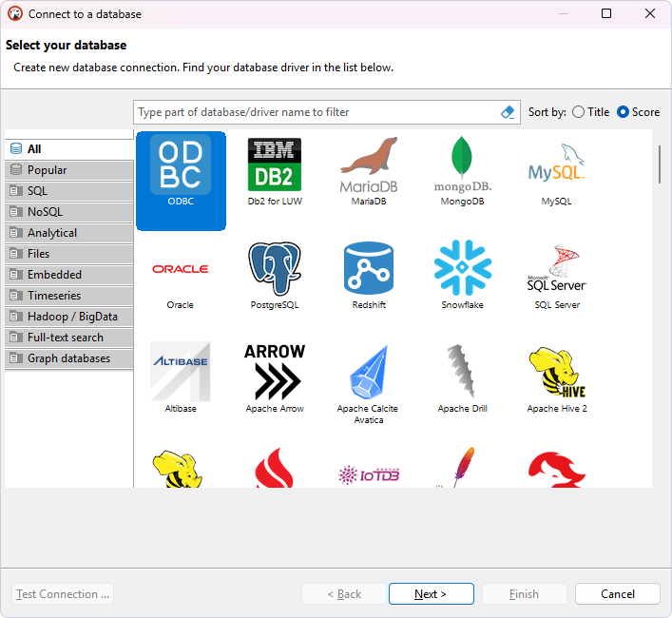Select the Hadoop / BigData category
672x618 pixels.
[69, 317]
